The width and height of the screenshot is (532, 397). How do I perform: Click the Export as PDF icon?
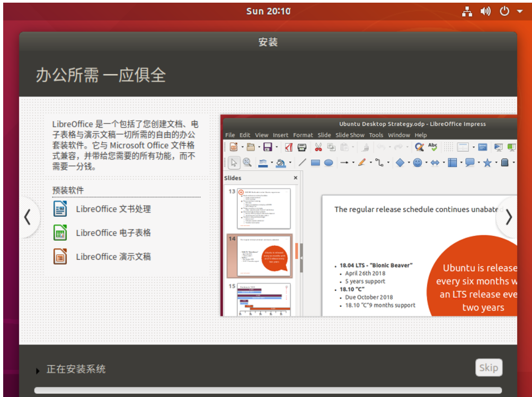pos(288,147)
